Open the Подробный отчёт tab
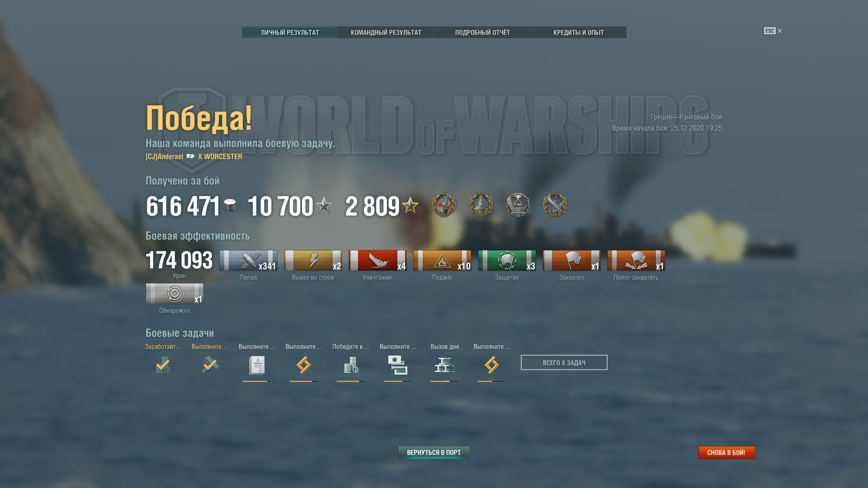The height and width of the screenshot is (488, 868). 482,32
